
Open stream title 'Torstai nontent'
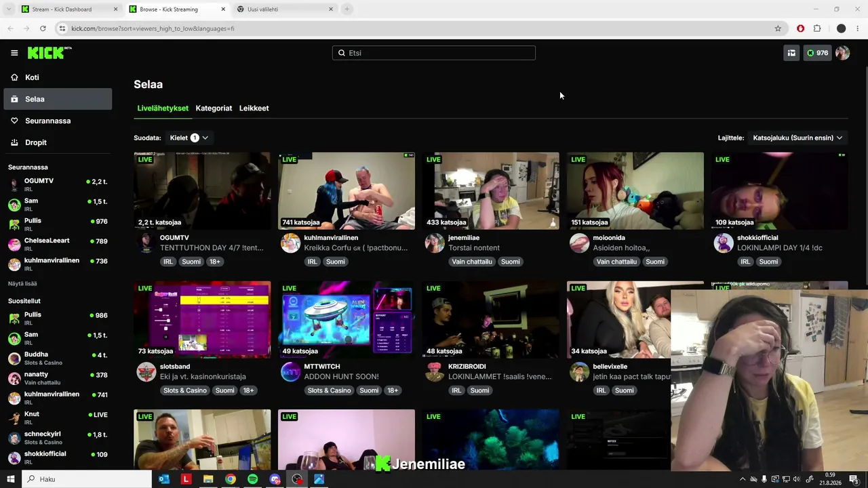[x=474, y=248]
